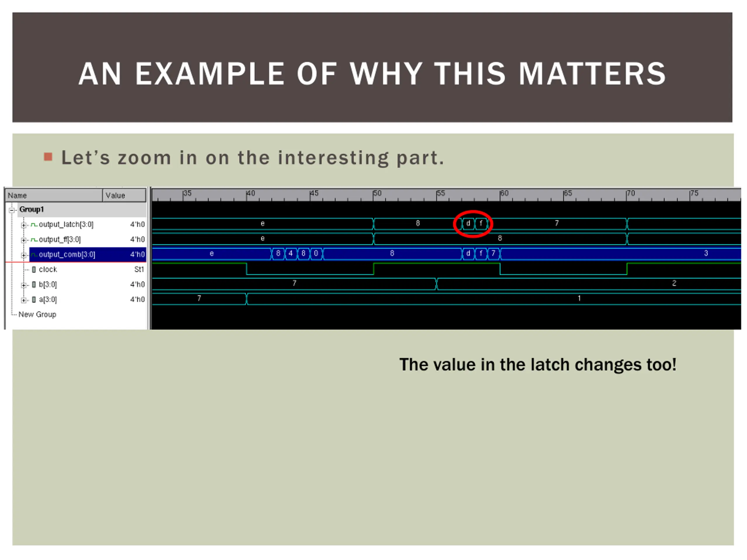Select the a[3:0] signal name
This screenshot has width=747, height=560.
(x=48, y=300)
